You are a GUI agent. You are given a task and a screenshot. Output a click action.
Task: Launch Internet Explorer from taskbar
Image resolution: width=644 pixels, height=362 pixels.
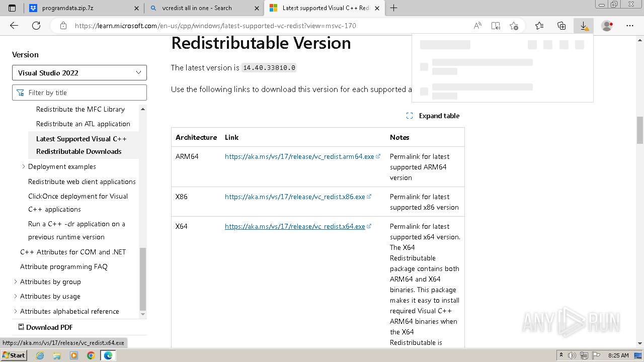coord(40,355)
